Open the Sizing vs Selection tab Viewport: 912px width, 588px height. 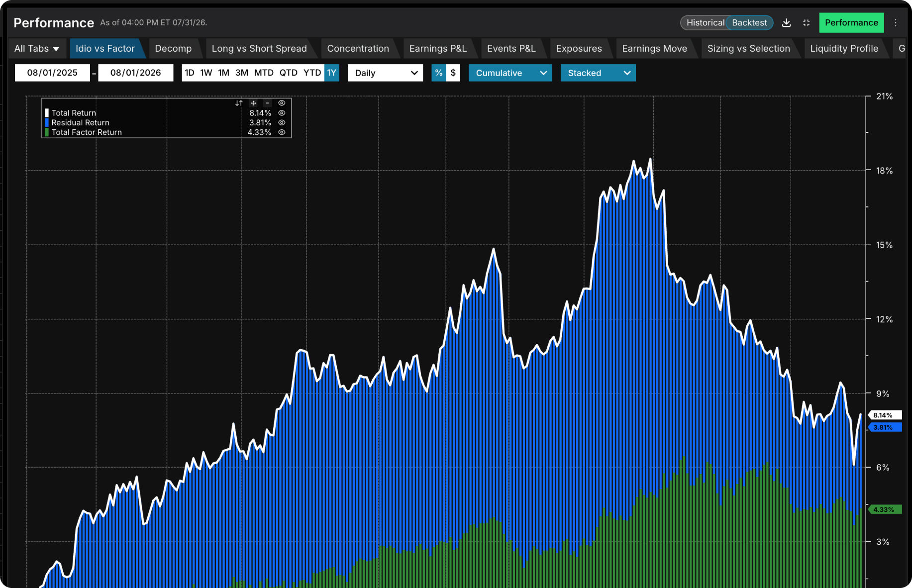(748, 49)
